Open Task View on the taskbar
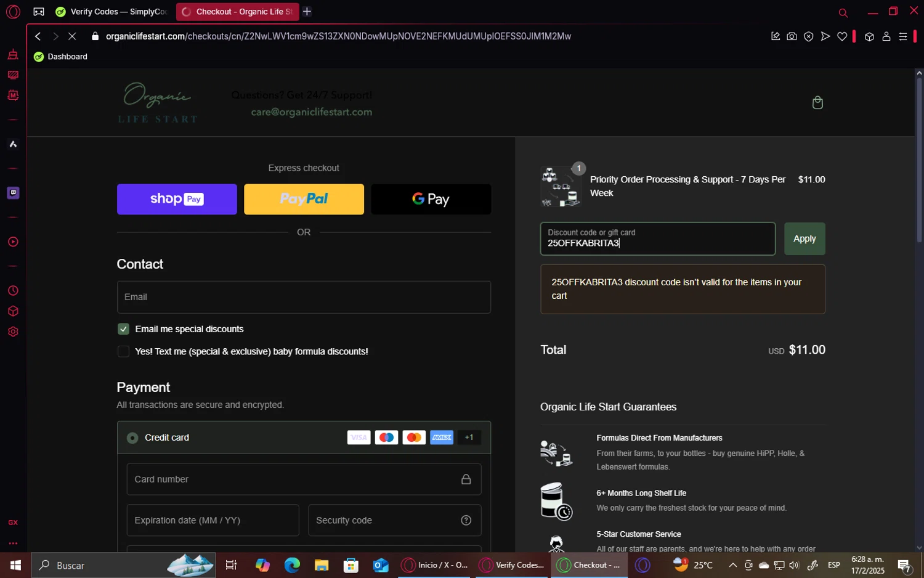This screenshot has height=578, width=924. coord(232,565)
